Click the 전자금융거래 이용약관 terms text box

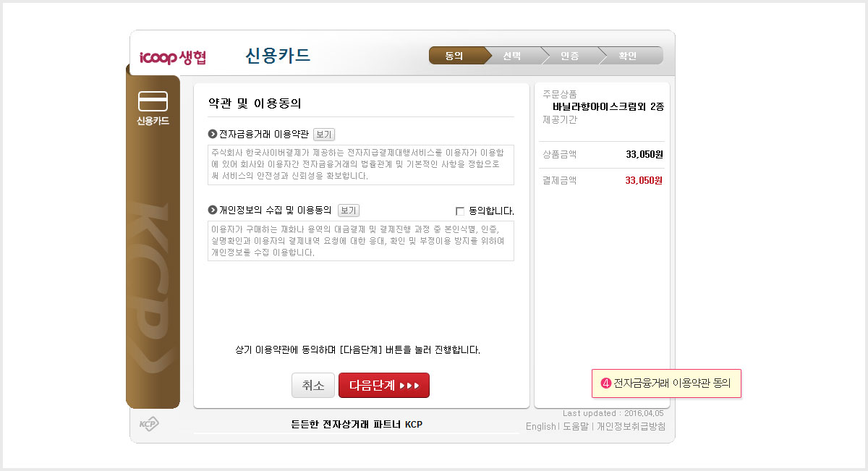coord(361,165)
